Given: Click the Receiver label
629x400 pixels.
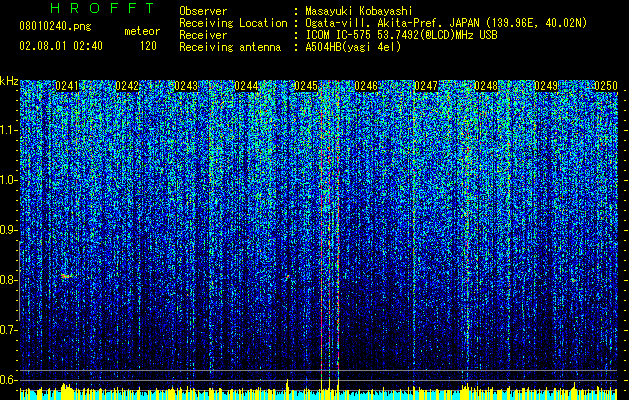Looking at the screenshot, I should 203,35.
